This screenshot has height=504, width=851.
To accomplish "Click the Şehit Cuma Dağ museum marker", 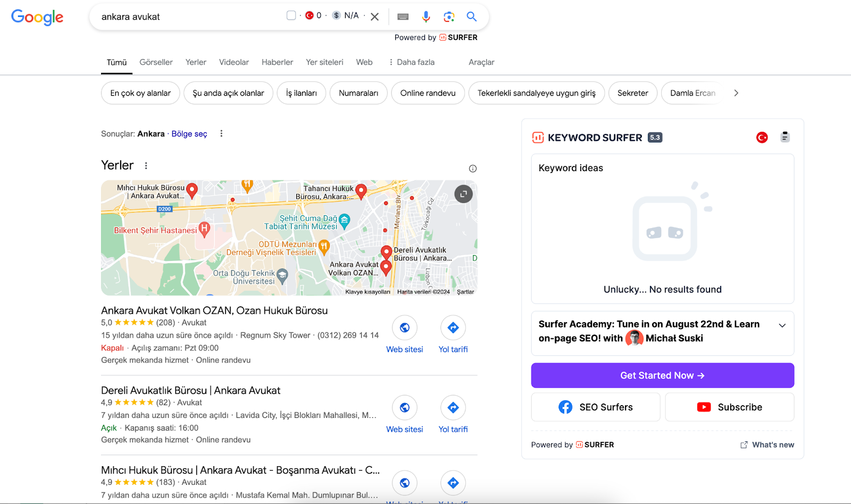I will [x=345, y=220].
